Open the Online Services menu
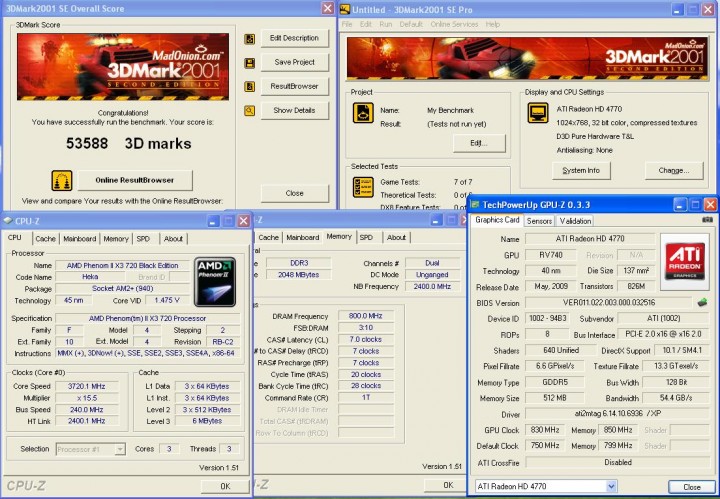This screenshot has width=720, height=499. (454, 24)
